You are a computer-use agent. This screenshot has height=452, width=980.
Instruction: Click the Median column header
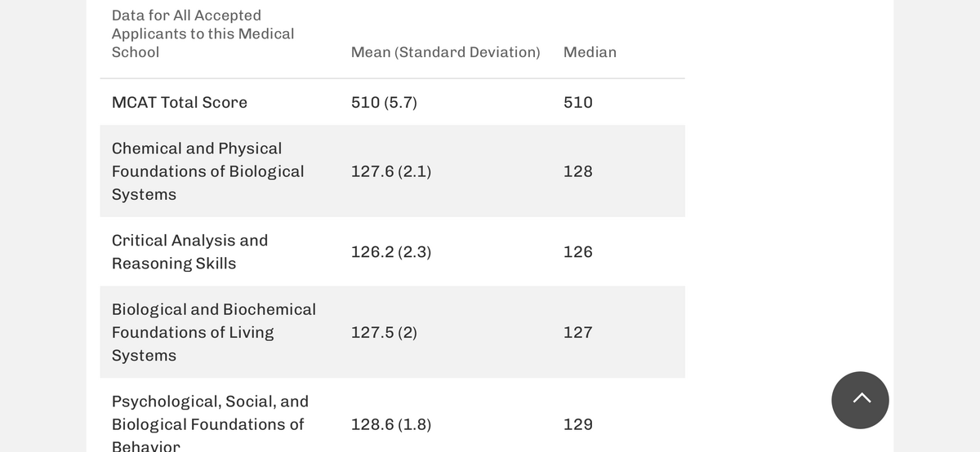coord(590,52)
